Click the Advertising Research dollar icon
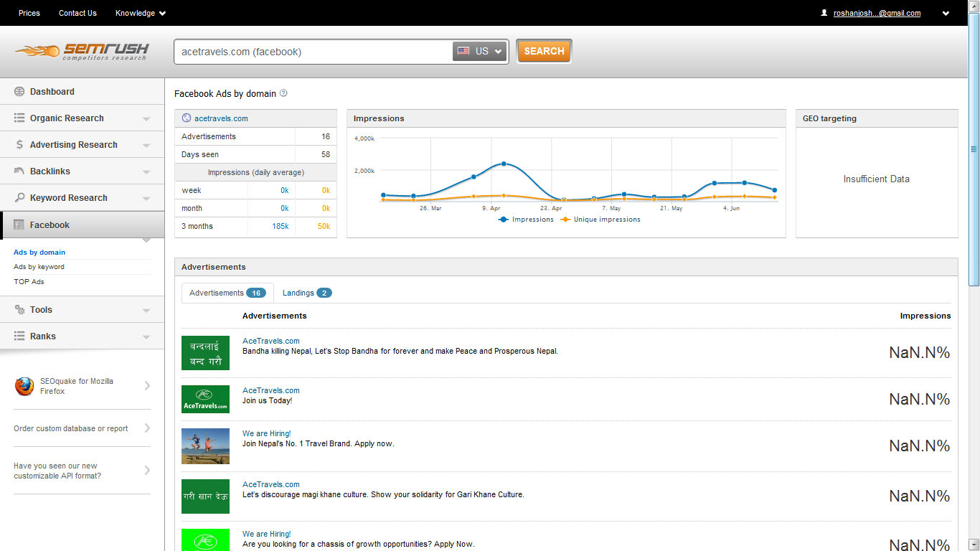The height and width of the screenshot is (551, 980). tap(19, 145)
